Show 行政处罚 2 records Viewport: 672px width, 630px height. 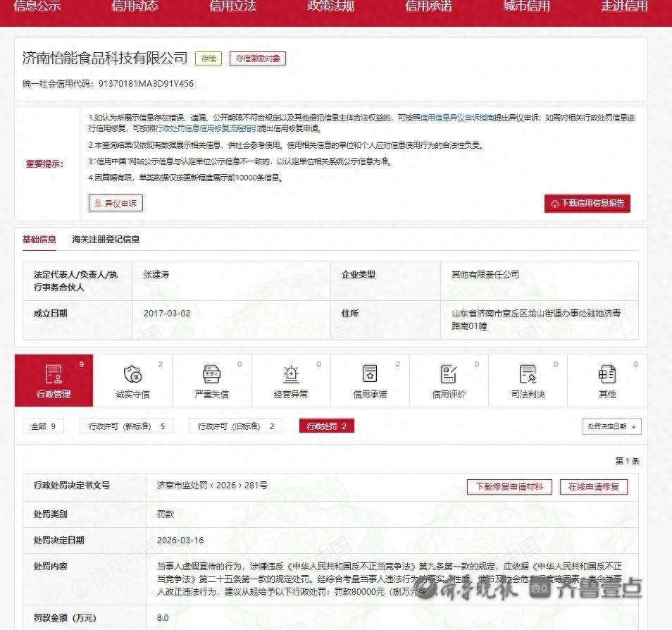click(x=326, y=426)
